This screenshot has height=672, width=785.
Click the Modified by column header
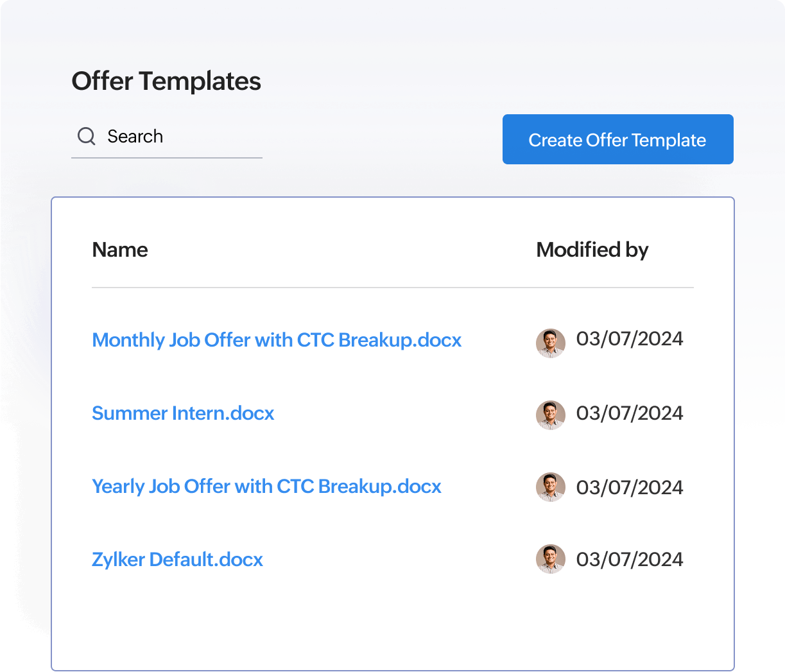[x=592, y=250]
